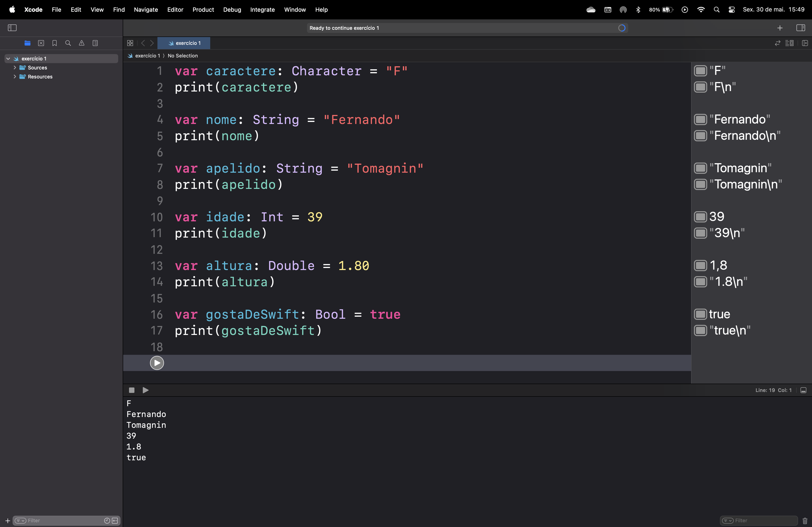The image size is (812, 527).
Task: Open exercício 1 breadcrumb in jump bar
Action: (x=144, y=56)
